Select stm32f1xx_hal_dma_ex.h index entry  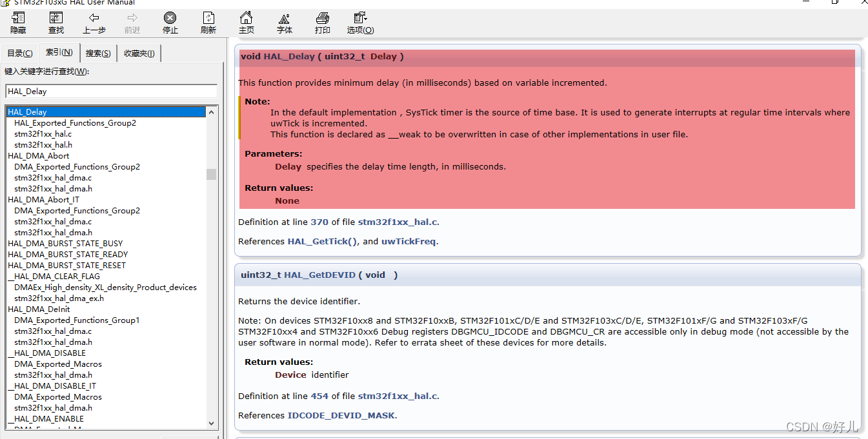pyautogui.click(x=59, y=298)
